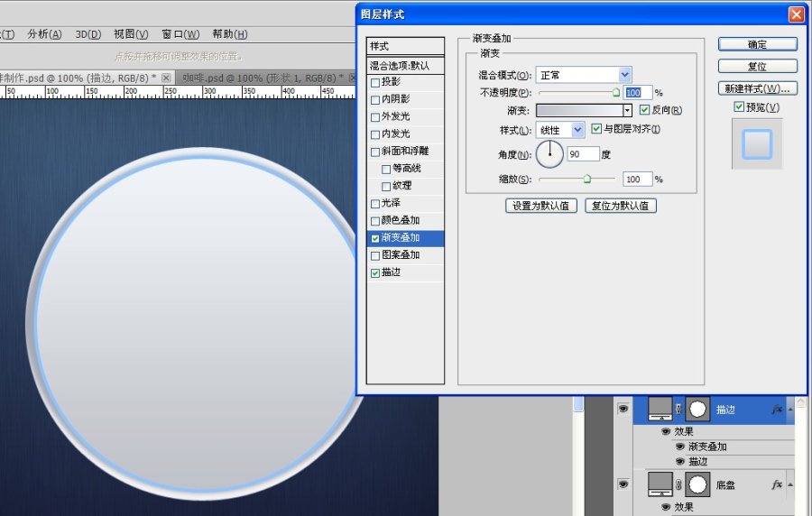Uncheck the 与图层对齐 checkbox

596,128
